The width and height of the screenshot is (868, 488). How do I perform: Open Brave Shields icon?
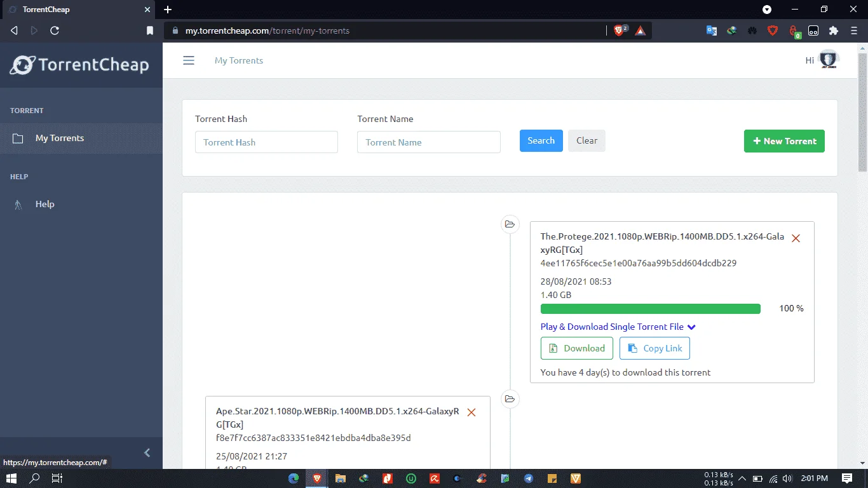tap(620, 30)
